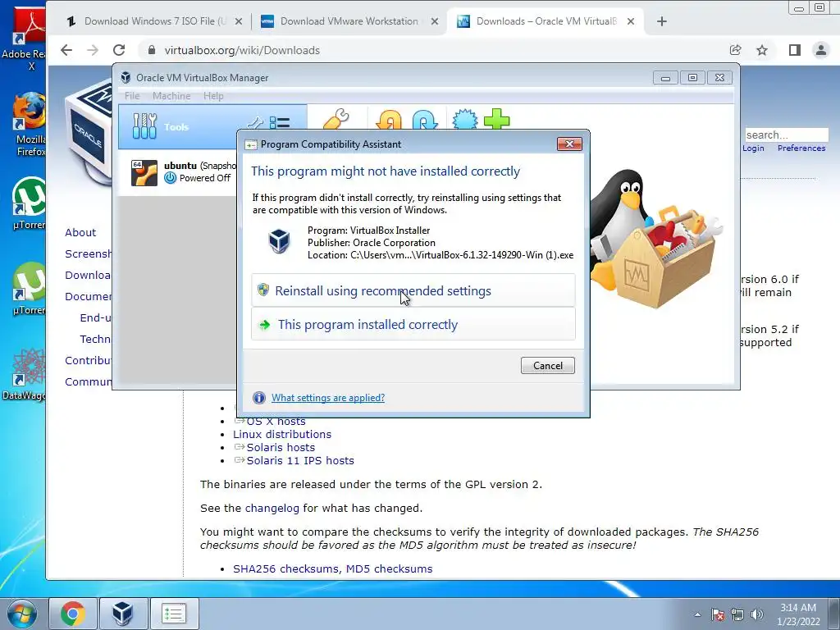Screen dimensions: 840x630
Task: Reload the VirtualBox downloads page
Action: click(119, 50)
